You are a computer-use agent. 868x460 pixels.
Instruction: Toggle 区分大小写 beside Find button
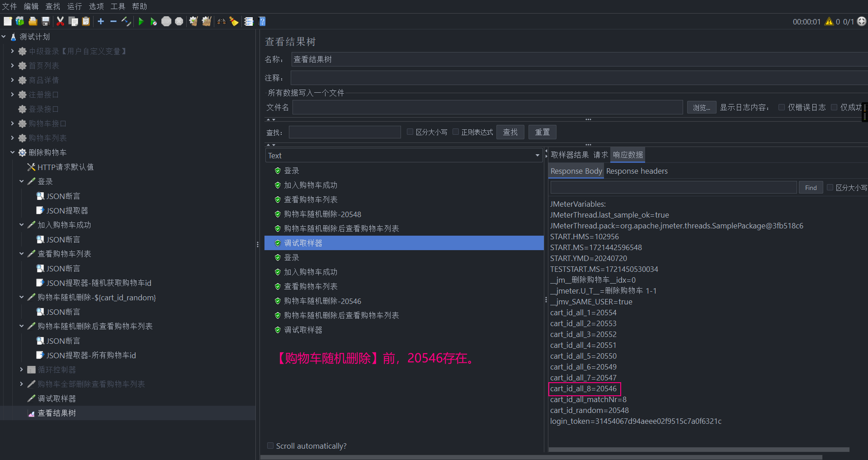coord(830,187)
